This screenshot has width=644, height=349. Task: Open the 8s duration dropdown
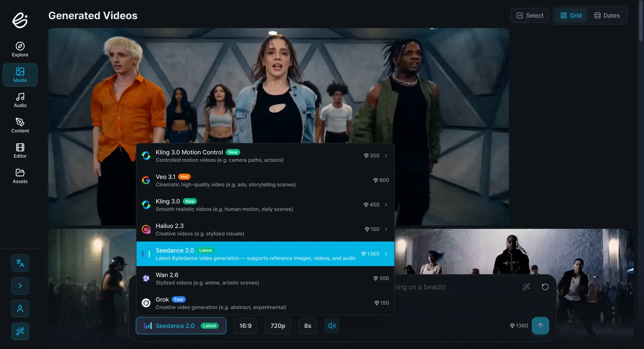pos(308,326)
